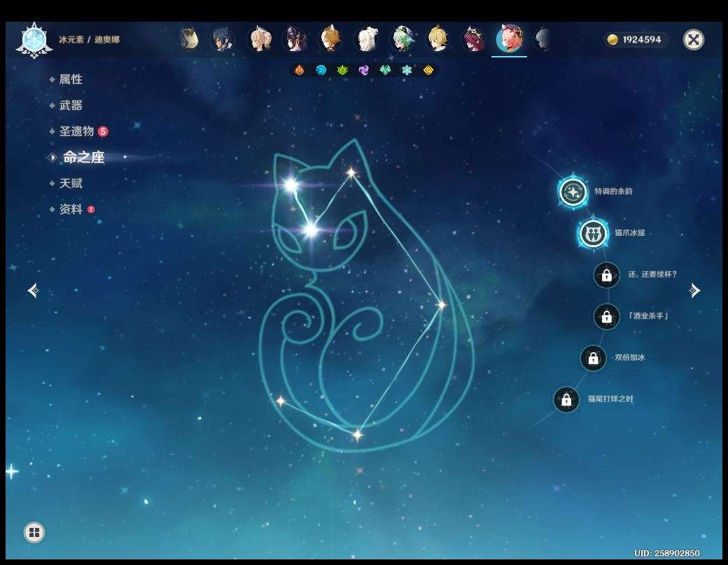The height and width of the screenshot is (565, 728).
Task: Switch to the blonde short-haired Traveler avatar
Action: [x=437, y=39]
